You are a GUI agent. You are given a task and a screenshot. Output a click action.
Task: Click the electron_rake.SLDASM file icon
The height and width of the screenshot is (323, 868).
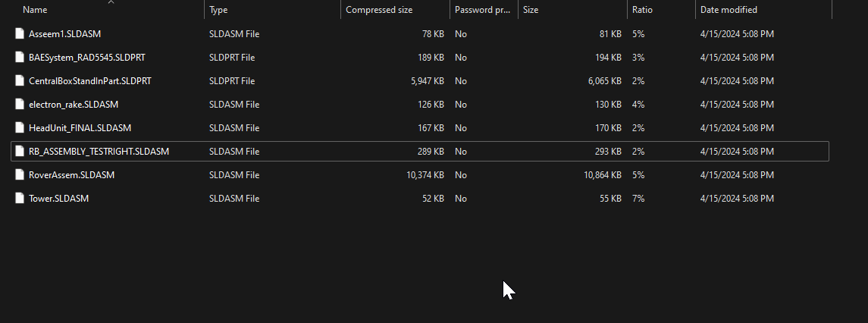click(20, 105)
